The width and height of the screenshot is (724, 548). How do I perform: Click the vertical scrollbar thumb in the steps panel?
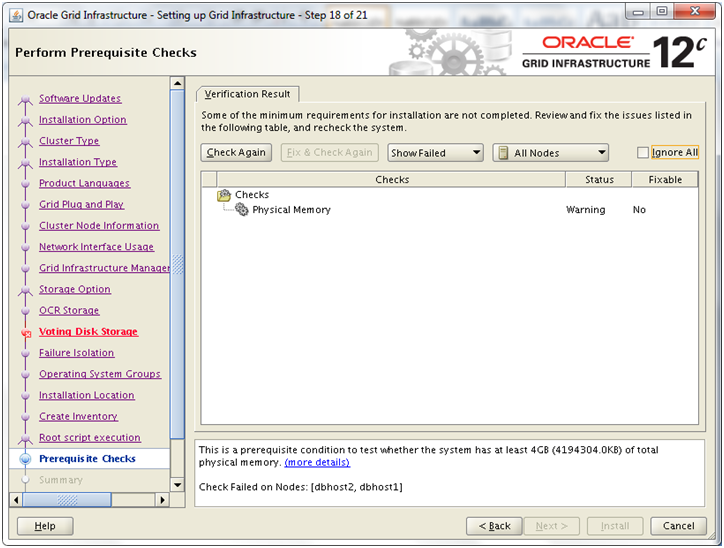(177, 264)
